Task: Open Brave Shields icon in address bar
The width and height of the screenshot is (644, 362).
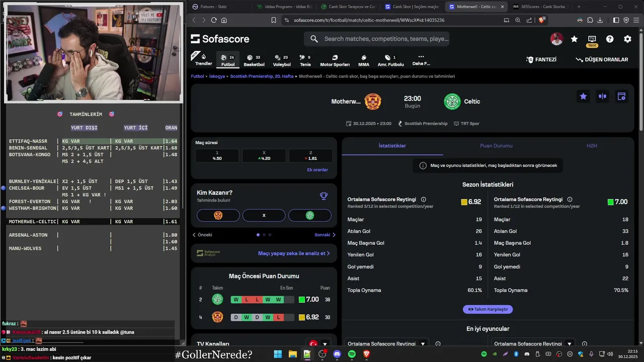Action: [x=542, y=20]
